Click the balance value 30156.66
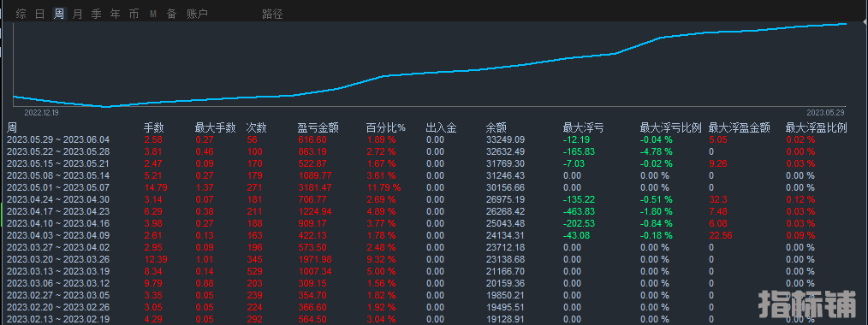868x325 pixels. pos(505,187)
